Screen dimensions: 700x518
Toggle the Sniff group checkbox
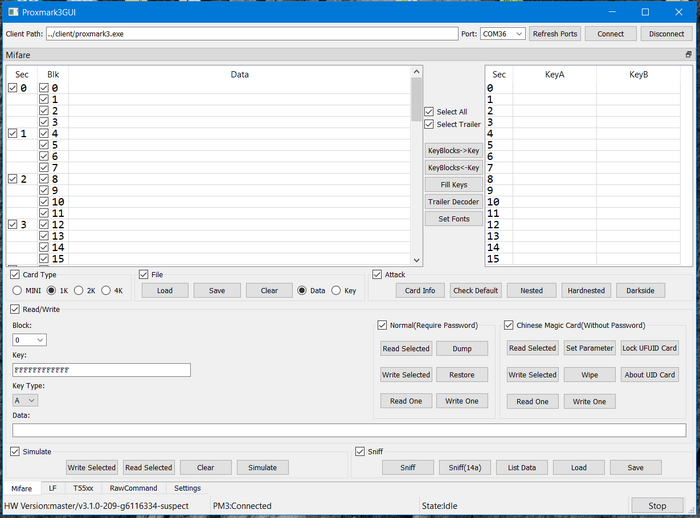pyautogui.click(x=360, y=451)
